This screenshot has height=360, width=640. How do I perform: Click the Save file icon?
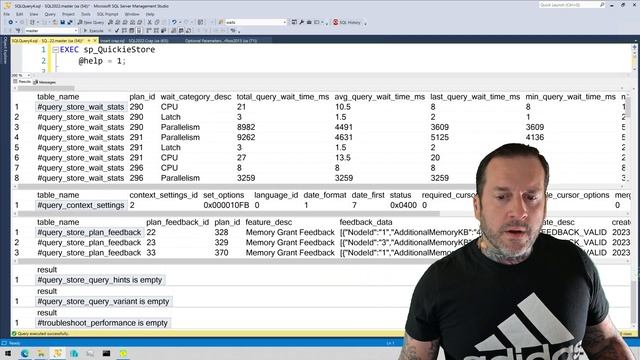tap(62, 22)
